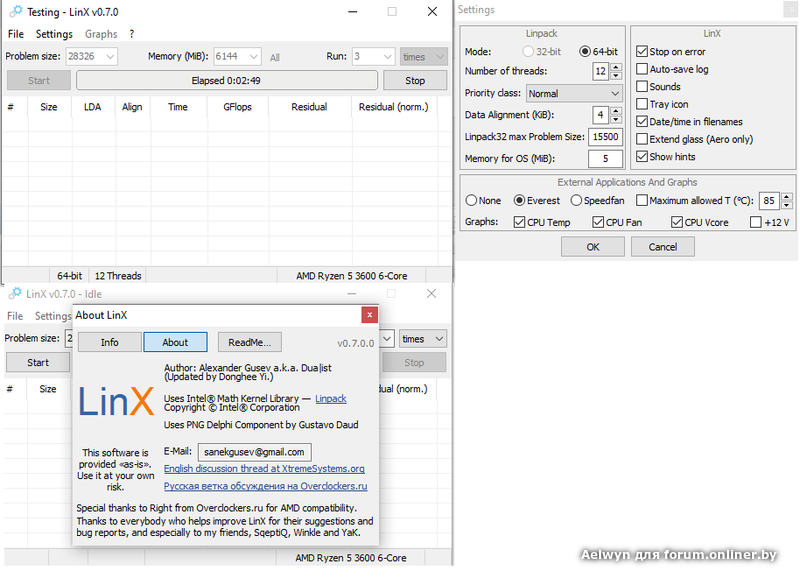
Task: Open File menu in Idle LinX window
Action: click(15, 316)
